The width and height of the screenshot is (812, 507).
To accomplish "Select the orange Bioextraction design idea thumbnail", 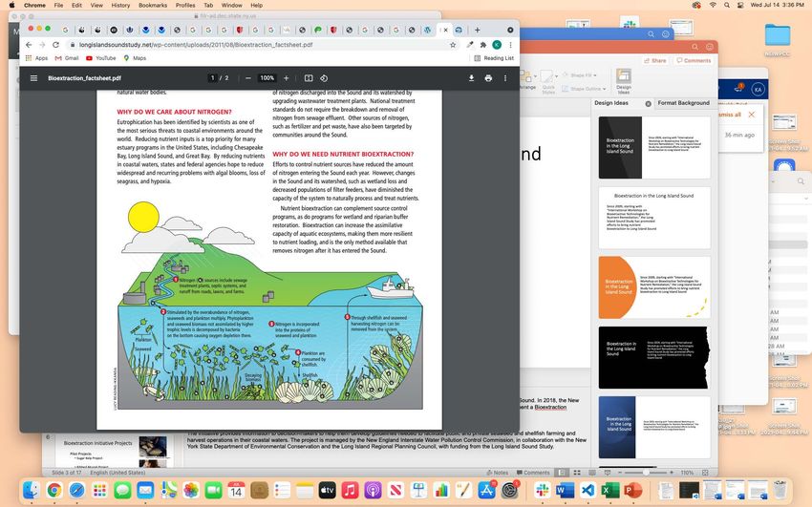I will [654, 286].
